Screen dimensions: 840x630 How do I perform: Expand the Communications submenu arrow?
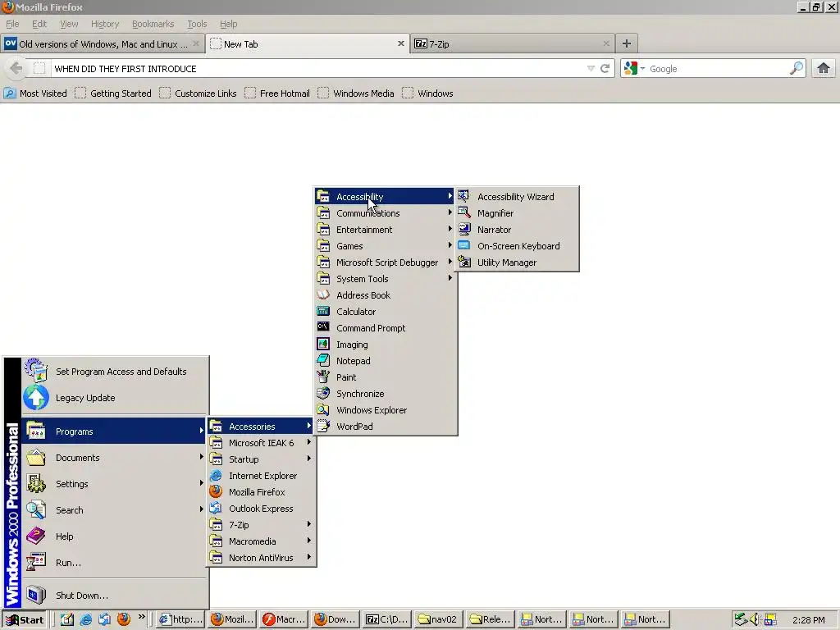pyautogui.click(x=450, y=212)
